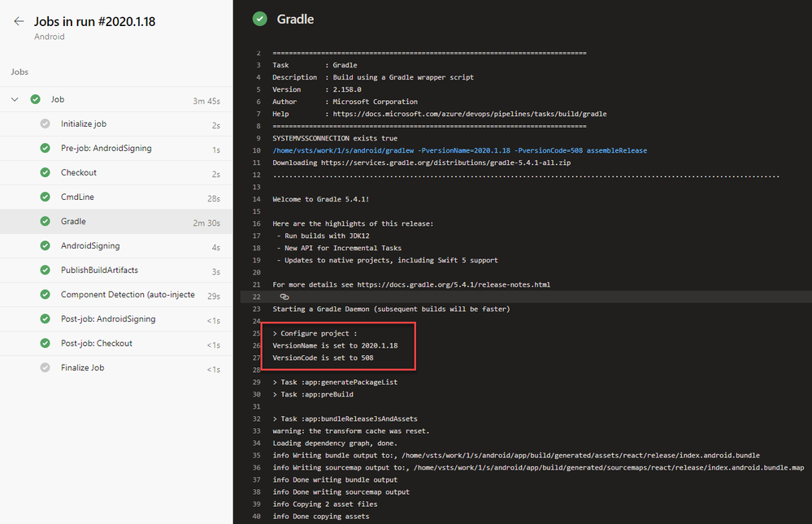The height and width of the screenshot is (524, 812).
Task: Click 'Loading dependency graph, done.' line
Action: (335, 444)
